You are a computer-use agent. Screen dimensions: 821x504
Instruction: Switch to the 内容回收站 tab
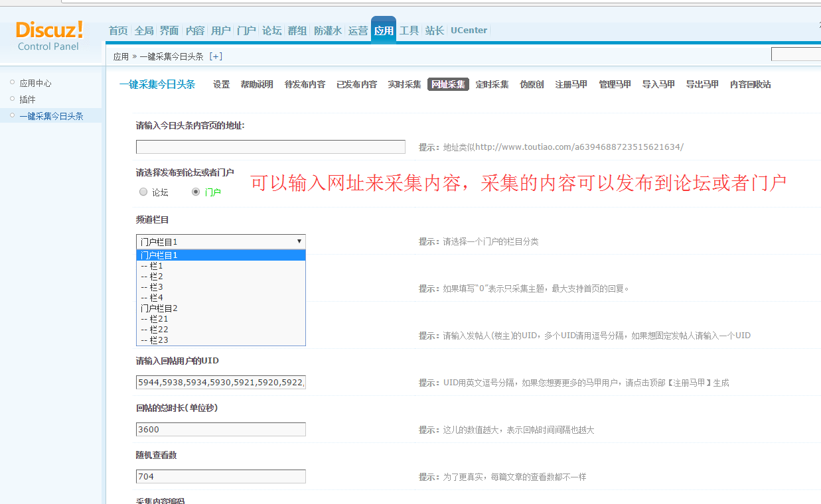[750, 84]
